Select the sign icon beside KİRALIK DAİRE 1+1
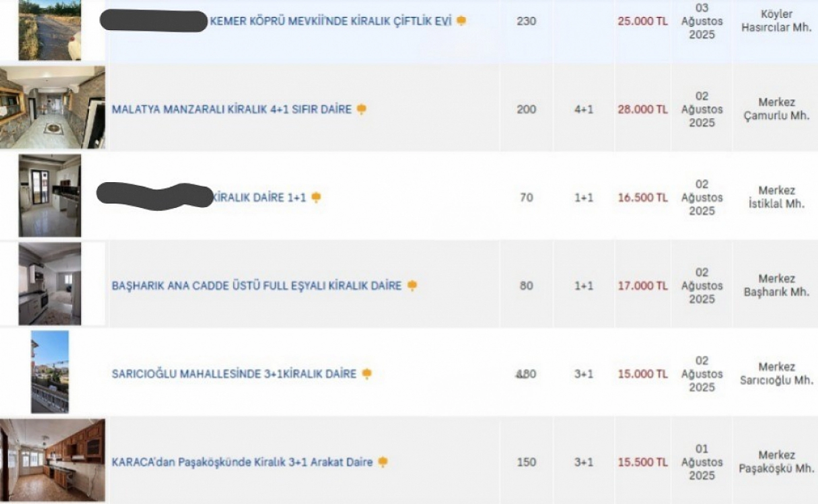 [x=317, y=197]
